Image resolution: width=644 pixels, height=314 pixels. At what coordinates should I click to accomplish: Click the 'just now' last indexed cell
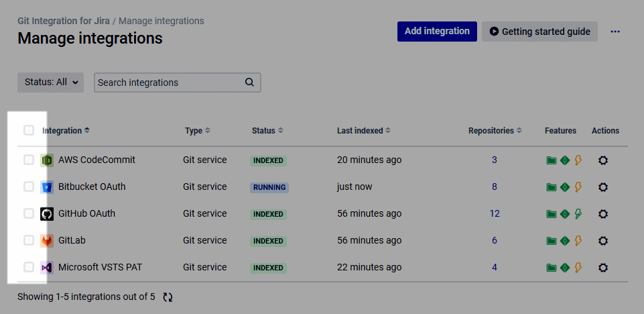[x=355, y=187]
